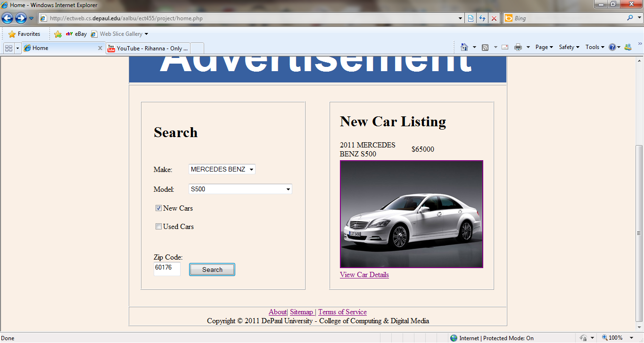Click the Compatibility View icon in address bar

pyautogui.click(x=471, y=18)
